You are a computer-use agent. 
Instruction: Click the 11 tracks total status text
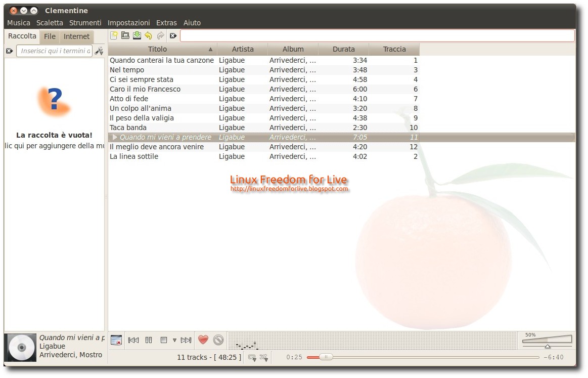(209, 357)
